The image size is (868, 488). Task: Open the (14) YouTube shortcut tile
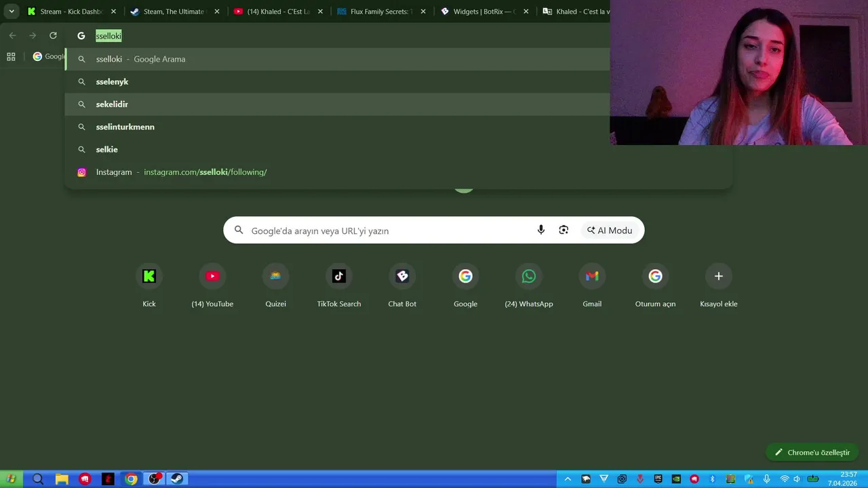click(212, 287)
